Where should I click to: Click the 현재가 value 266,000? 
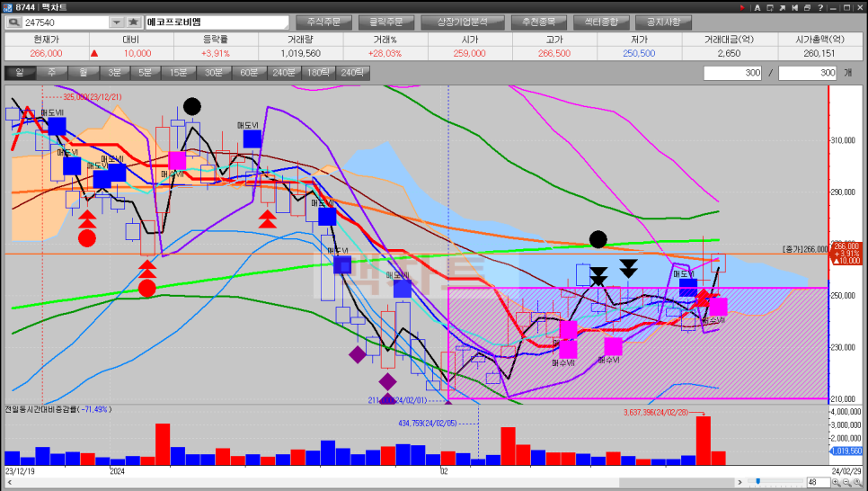(x=47, y=53)
